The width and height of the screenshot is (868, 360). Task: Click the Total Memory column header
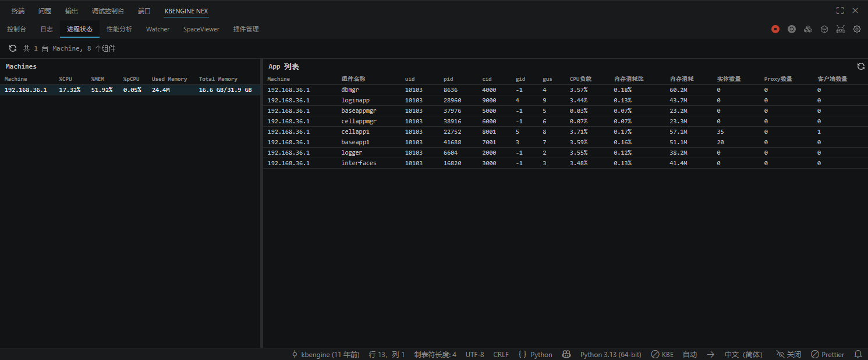(x=218, y=79)
